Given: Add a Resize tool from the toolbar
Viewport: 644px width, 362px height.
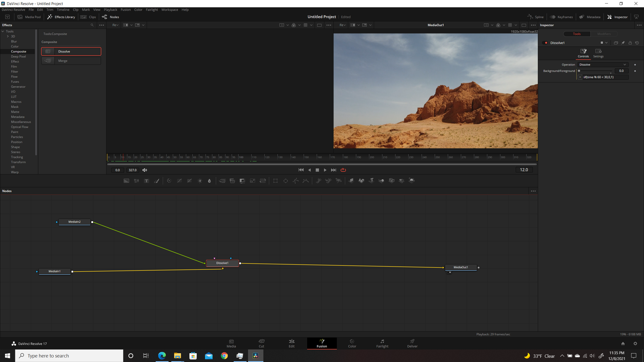Looking at the screenshot, I should pos(252,181).
